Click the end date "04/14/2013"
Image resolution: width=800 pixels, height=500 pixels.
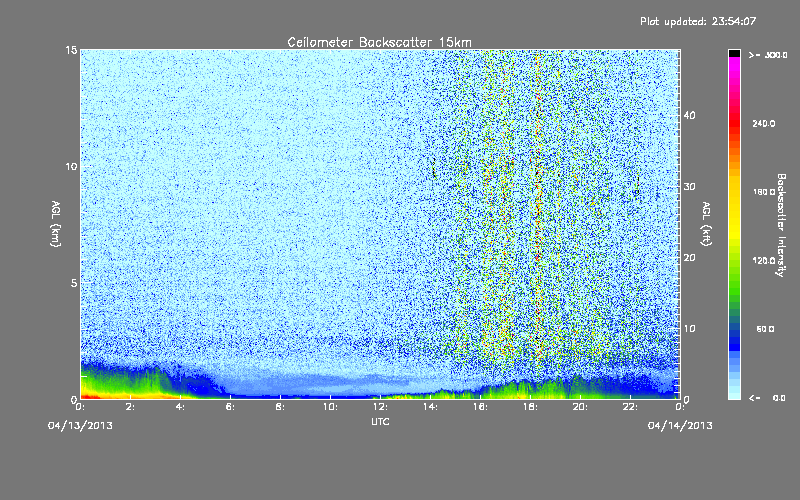pos(680,426)
